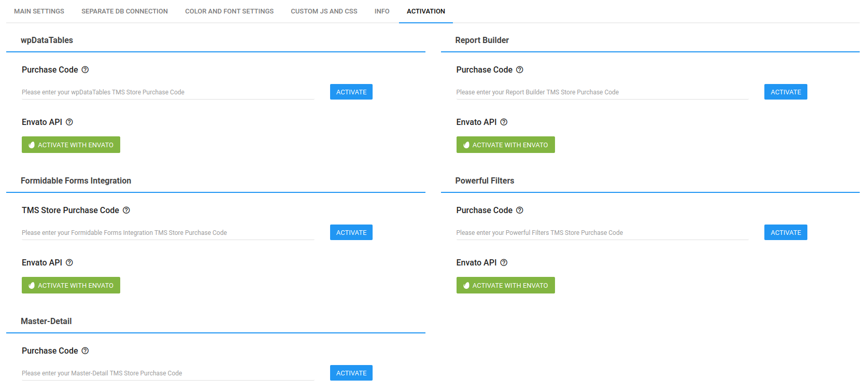The image size is (868, 392).
Task: Activate Formidable Forms Integration with Envato
Action: 71,285
